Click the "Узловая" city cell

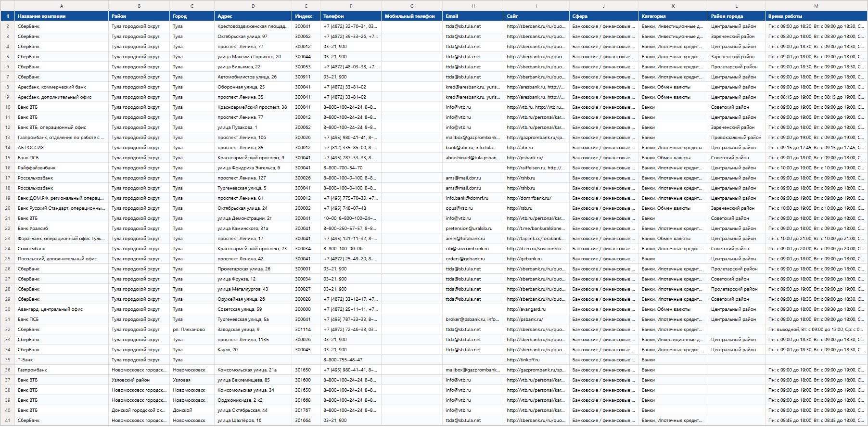click(192, 380)
